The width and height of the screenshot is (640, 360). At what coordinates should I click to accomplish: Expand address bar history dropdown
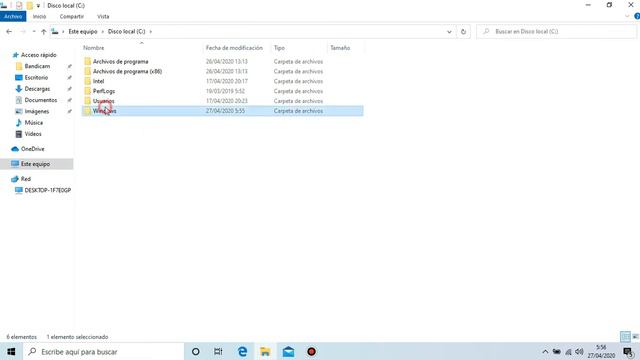(449, 31)
